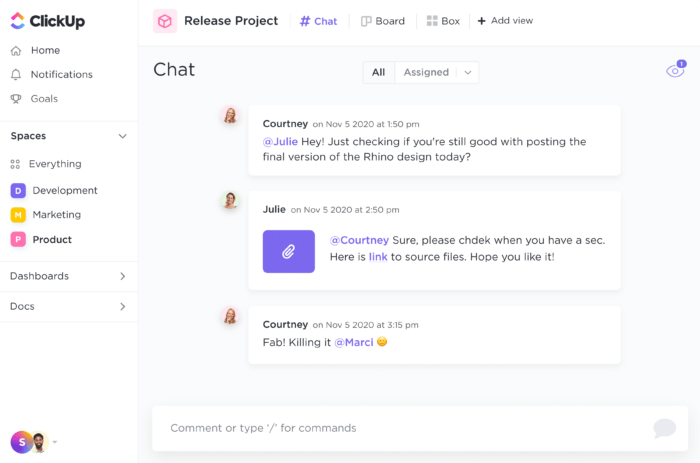Collapse the Spaces section chevron
Image resolution: width=700 pixels, height=463 pixels.
coord(123,136)
